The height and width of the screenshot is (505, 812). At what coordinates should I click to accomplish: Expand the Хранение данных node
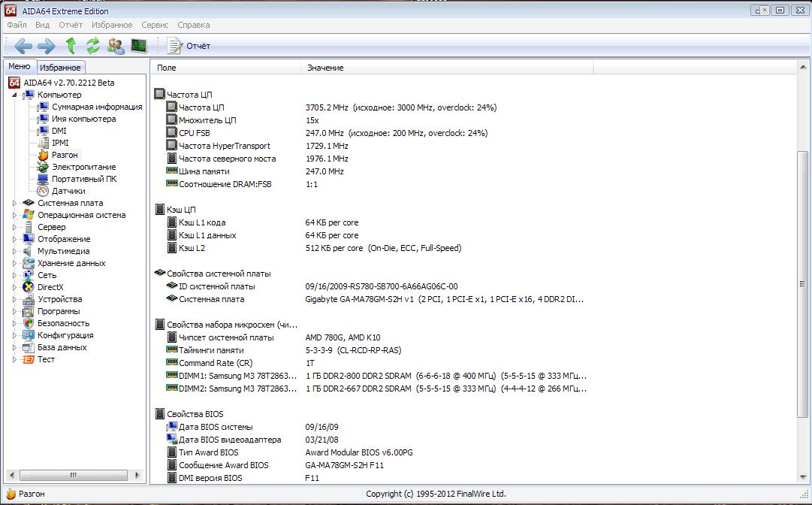click(14, 263)
